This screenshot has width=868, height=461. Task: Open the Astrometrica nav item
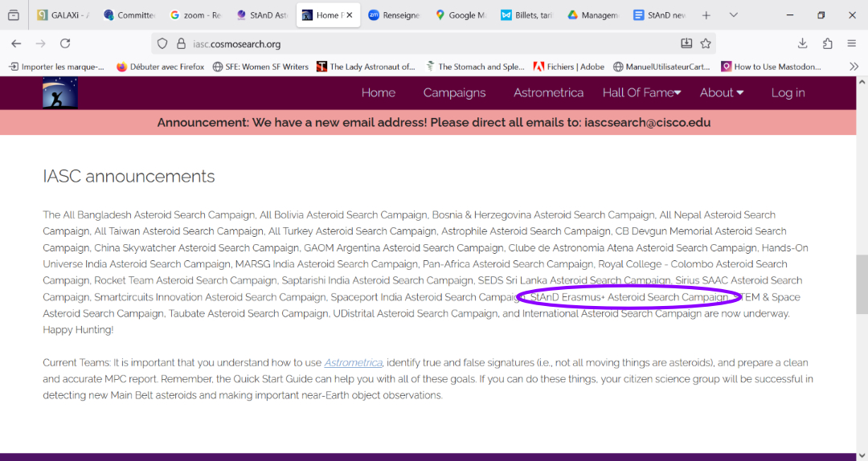[548, 92]
